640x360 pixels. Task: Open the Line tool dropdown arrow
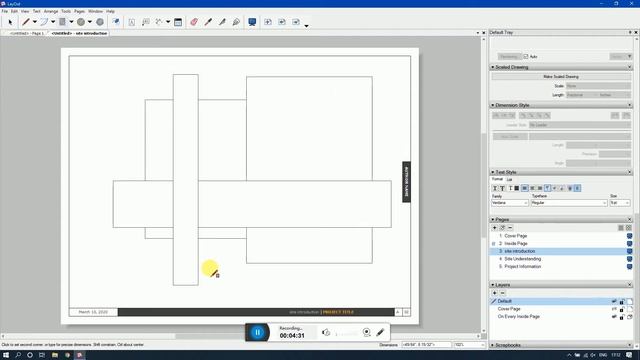[35, 22]
